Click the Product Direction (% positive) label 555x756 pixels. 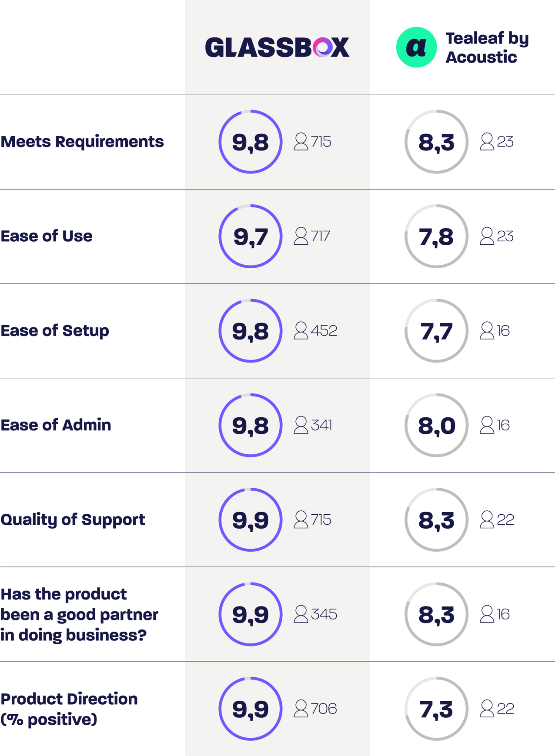point(69,709)
